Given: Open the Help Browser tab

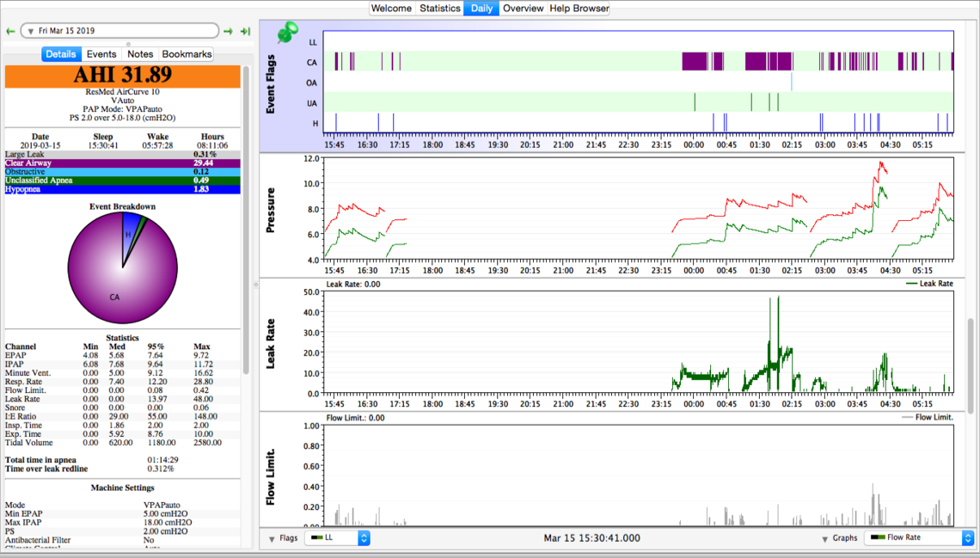Looking at the screenshot, I should (x=579, y=8).
